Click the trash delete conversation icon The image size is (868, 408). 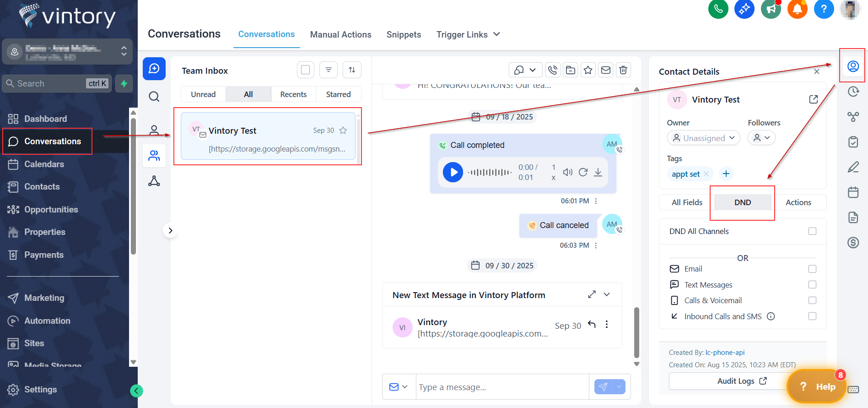tap(623, 70)
